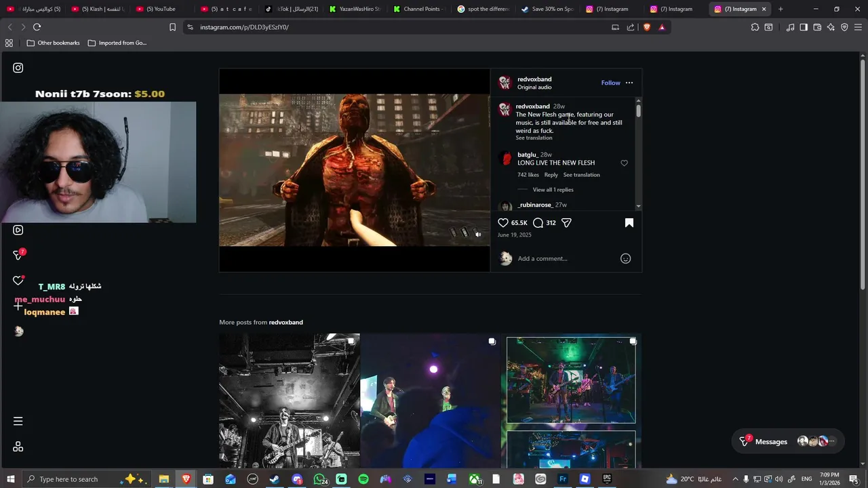
Task: Reload the page with the refresh icon
Action: click(37, 27)
